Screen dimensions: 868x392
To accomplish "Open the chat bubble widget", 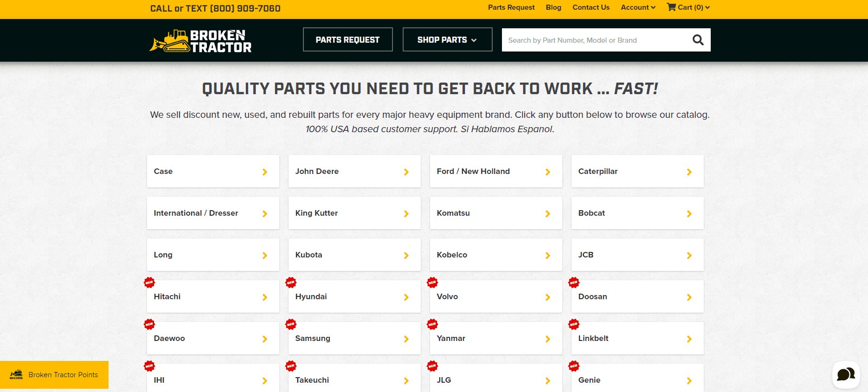I will pos(846,374).
